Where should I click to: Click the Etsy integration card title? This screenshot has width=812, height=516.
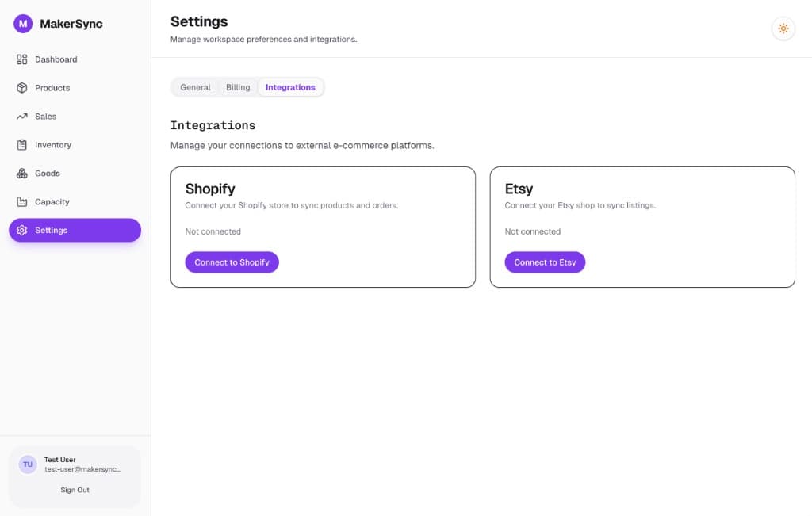coord(519,189)
